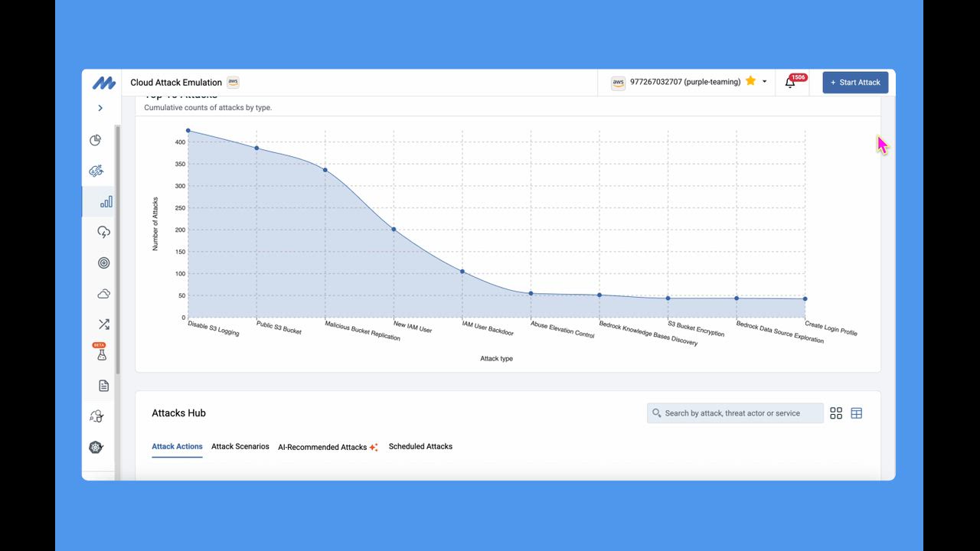Click the 'Public S3 Bucket' axis label

point(279,328)
